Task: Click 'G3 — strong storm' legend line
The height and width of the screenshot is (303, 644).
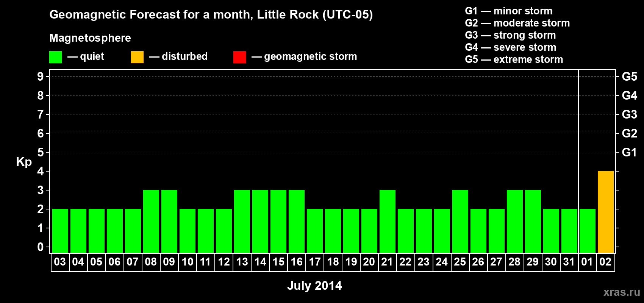Action: (510, 35)
